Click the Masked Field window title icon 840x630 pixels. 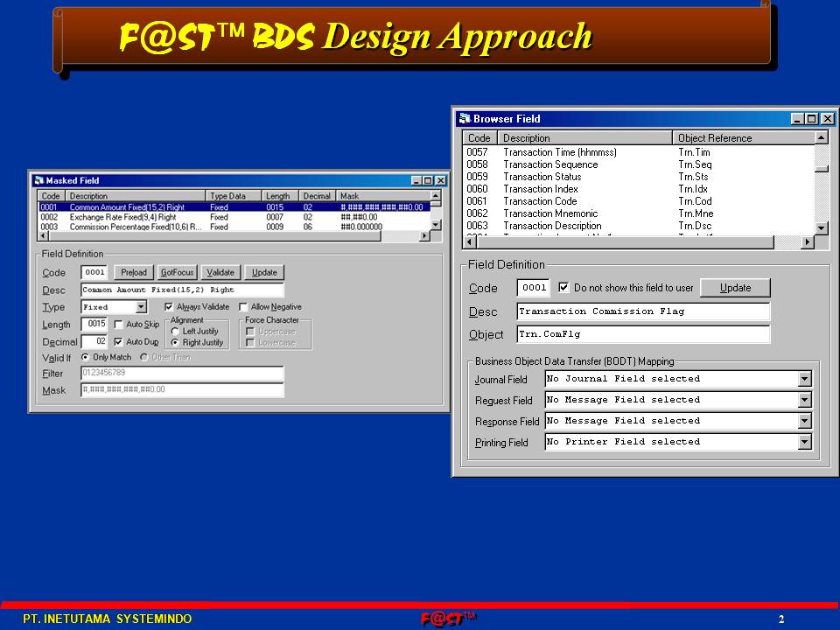(x=38, y=180)
